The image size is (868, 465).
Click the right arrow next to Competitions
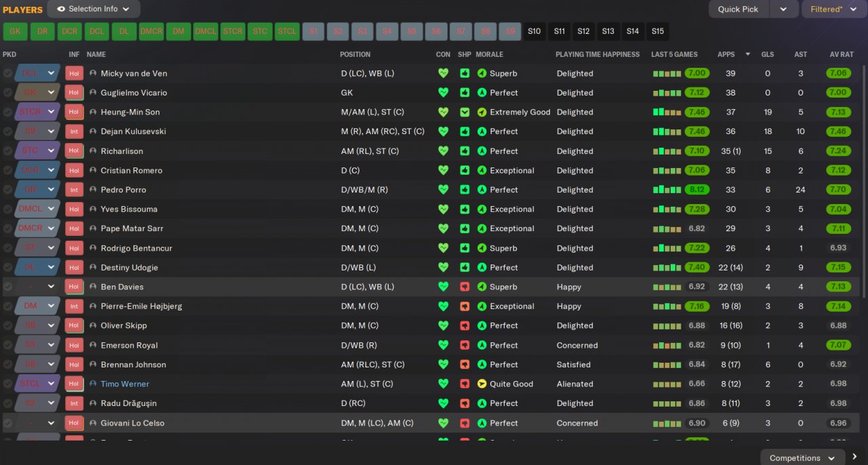[x=854, y=457]
